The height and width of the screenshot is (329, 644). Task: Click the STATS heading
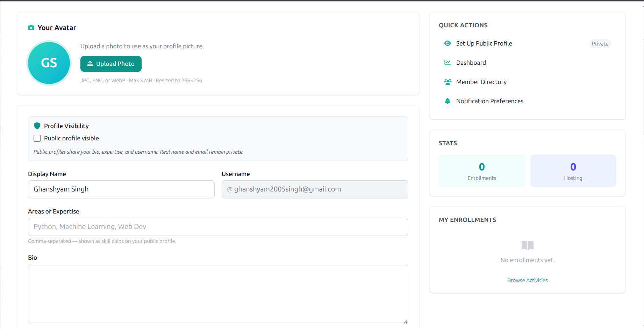(448, 143)
